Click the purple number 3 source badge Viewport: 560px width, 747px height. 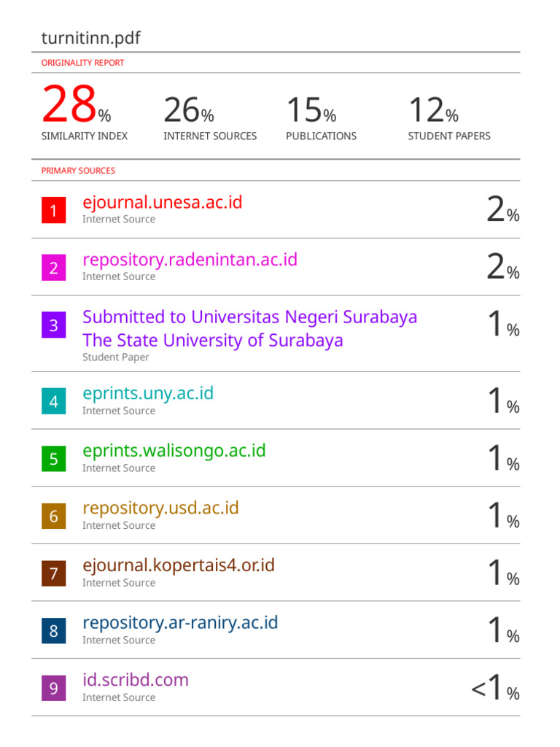point(53,325)
